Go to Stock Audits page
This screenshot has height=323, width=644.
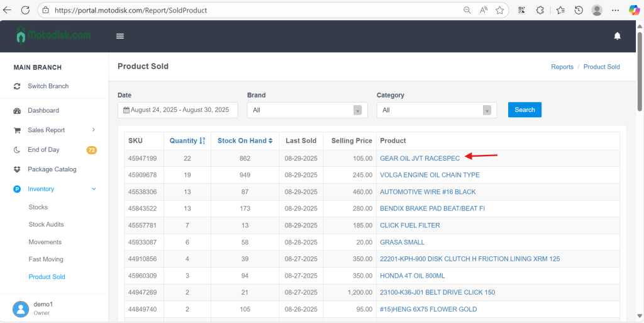tap(46, 224)
